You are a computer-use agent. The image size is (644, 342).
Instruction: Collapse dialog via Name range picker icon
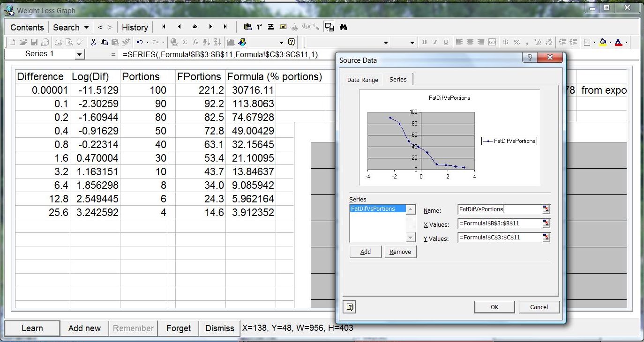(x=546, y=209)
